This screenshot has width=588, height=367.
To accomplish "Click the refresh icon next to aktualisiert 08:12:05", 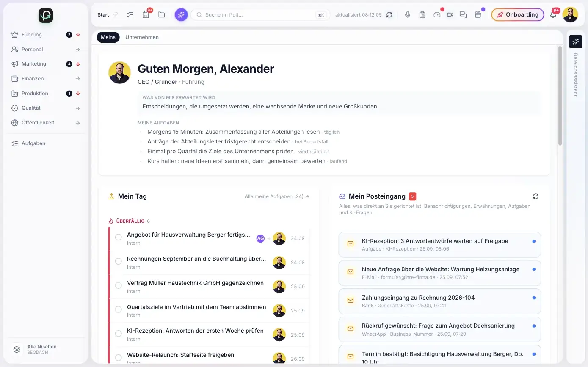I will (x=389, y=15).
